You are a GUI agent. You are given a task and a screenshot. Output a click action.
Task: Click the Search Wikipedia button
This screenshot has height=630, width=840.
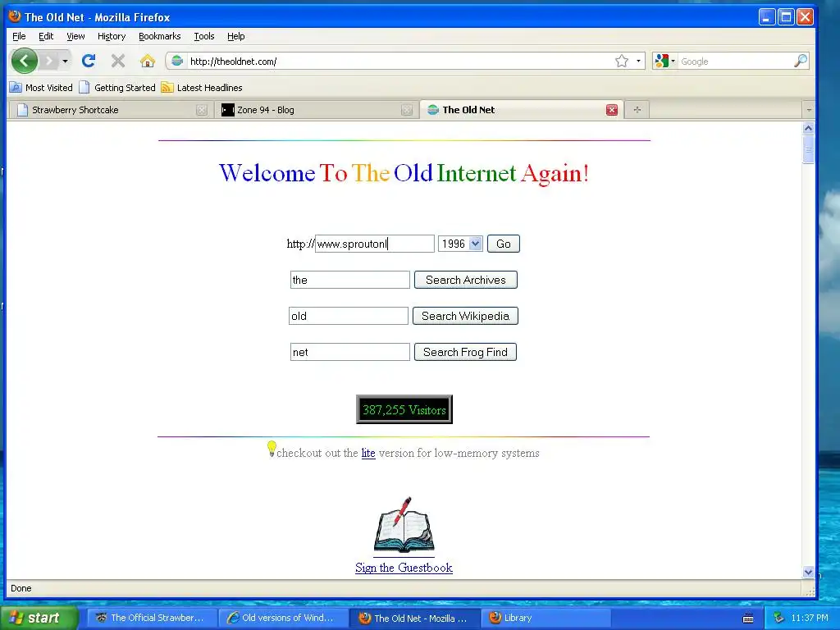point(465,316)
